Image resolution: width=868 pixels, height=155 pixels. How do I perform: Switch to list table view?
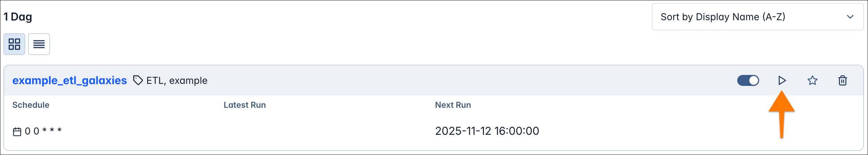39,44
